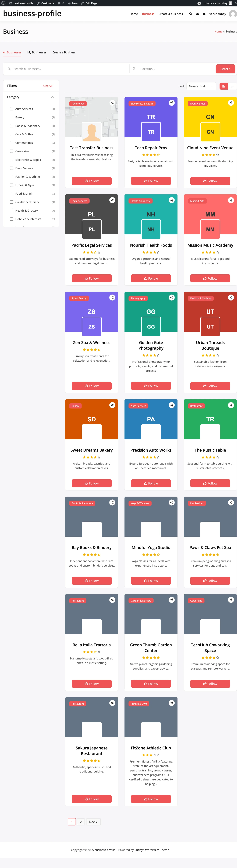Open the notifications bell icon
Viewport: 237px width, 868px height.
pyautogui.click(x=204, y=14)
